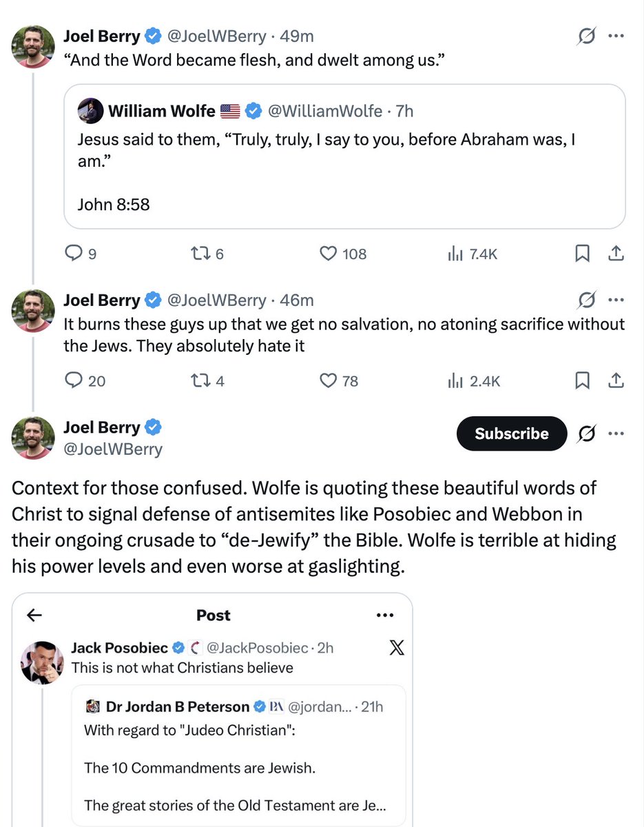Open Joel Berry's avatar on main post
Viewport: 644px width, 827px height.
point(32,438)
